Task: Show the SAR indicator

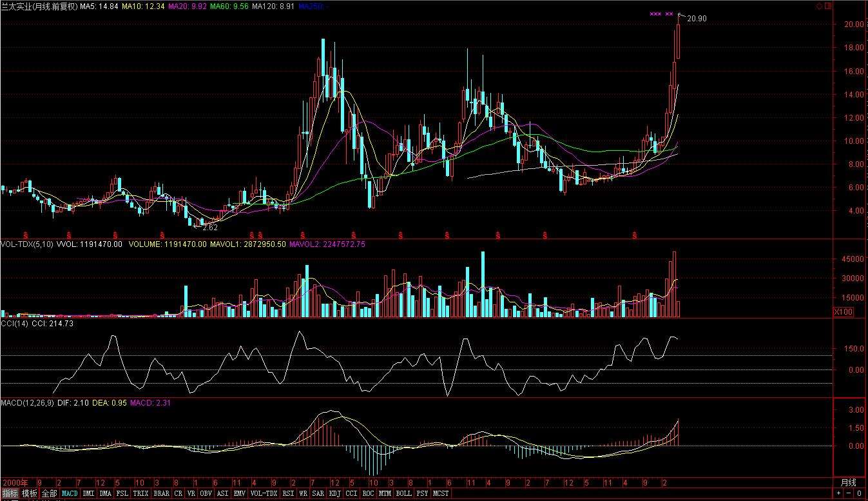Action: pyautogui.click(x=318, y=493)
